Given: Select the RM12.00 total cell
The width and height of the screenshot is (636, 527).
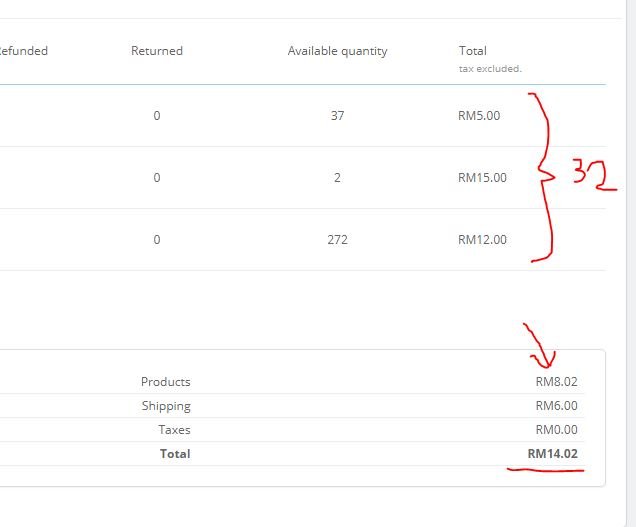Looking at the screenshot, I should [482, 240].
